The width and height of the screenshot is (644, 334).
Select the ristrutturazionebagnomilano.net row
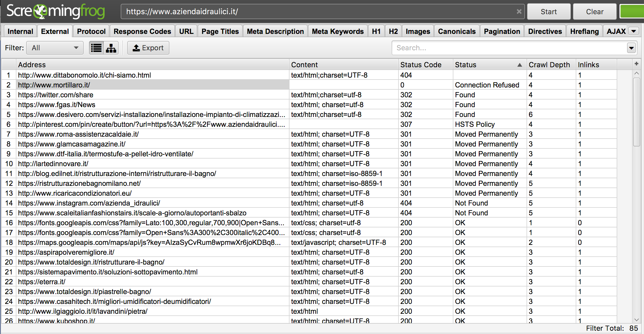309,183
